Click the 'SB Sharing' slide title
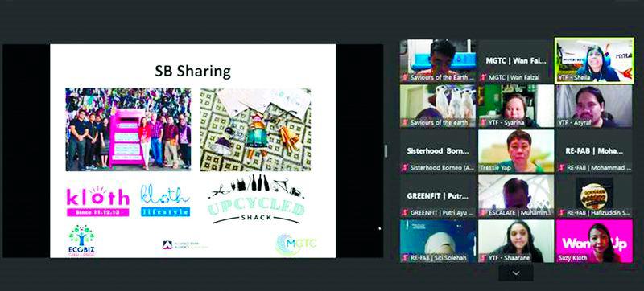Image resolution: width=644 pixels, height=291 pixels. pos(192,71)
